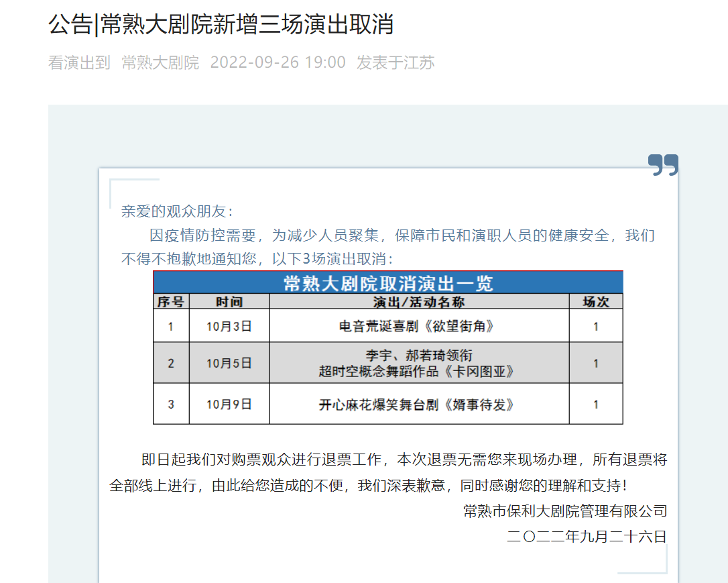Click the article title about 三场演出取消
728x583 pixels.
221,25
